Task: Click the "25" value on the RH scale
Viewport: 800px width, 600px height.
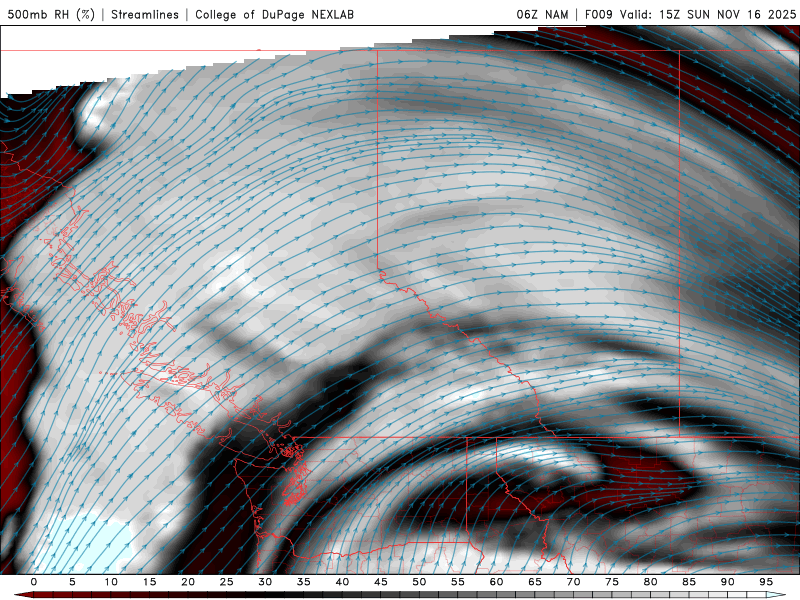Action: pos(227,582)
